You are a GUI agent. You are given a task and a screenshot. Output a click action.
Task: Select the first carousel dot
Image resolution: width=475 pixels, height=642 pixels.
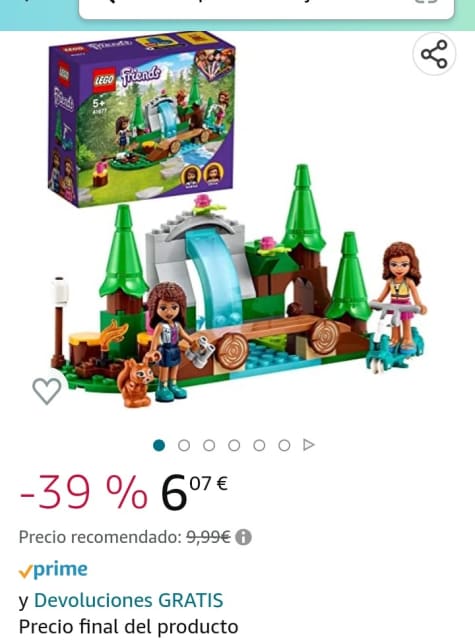click(159, 445)
